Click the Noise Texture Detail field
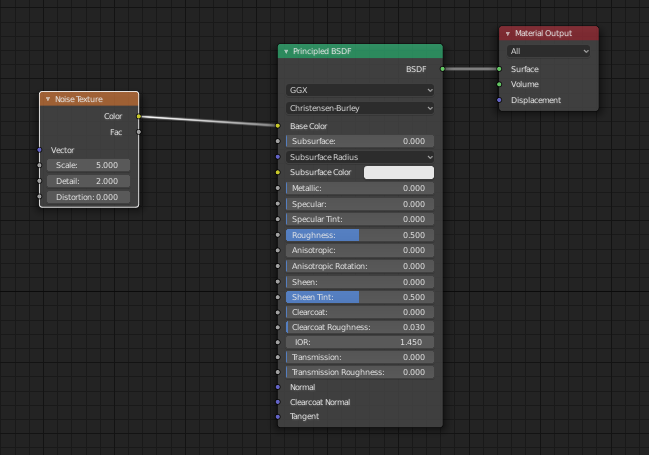 coord(89,181)
